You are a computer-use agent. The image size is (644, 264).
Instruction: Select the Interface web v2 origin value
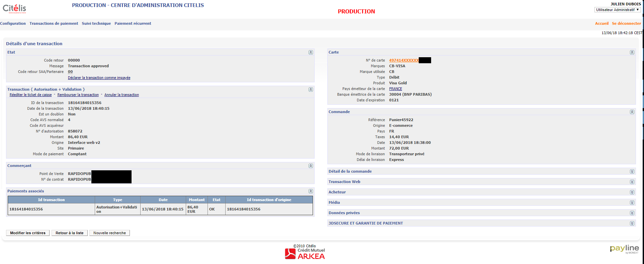coord(84,143)
